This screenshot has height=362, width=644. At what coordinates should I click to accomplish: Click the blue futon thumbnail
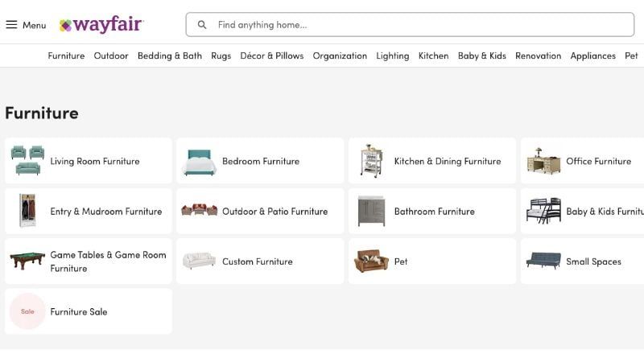pos(543,261)
